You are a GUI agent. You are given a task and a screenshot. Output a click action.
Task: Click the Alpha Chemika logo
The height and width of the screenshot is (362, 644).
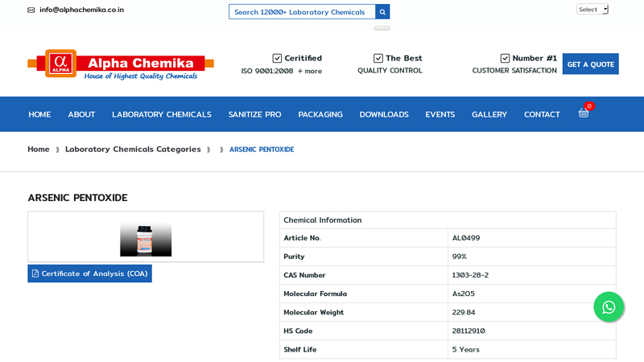tap(121, 64)
